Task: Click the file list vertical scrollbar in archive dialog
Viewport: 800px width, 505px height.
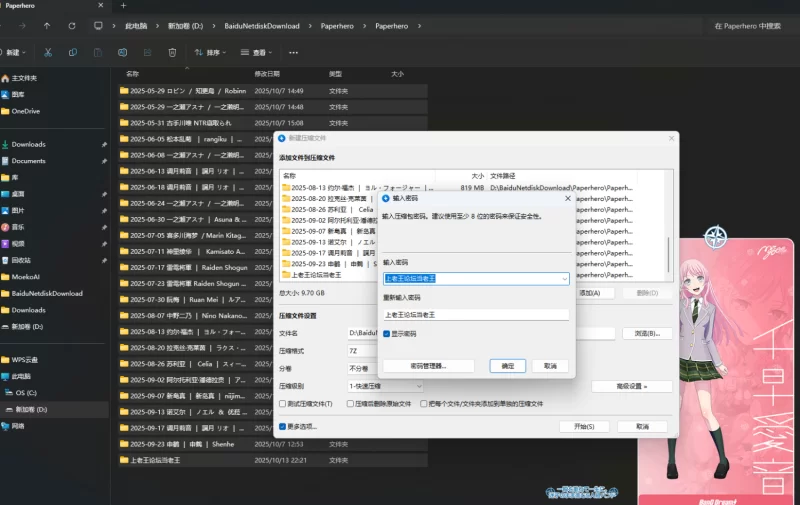Action: pyautogui.click(x=669, y=252)
